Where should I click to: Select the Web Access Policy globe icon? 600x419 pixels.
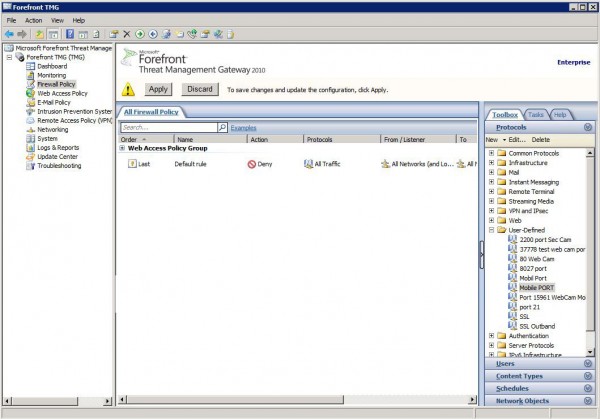(30, 93)
